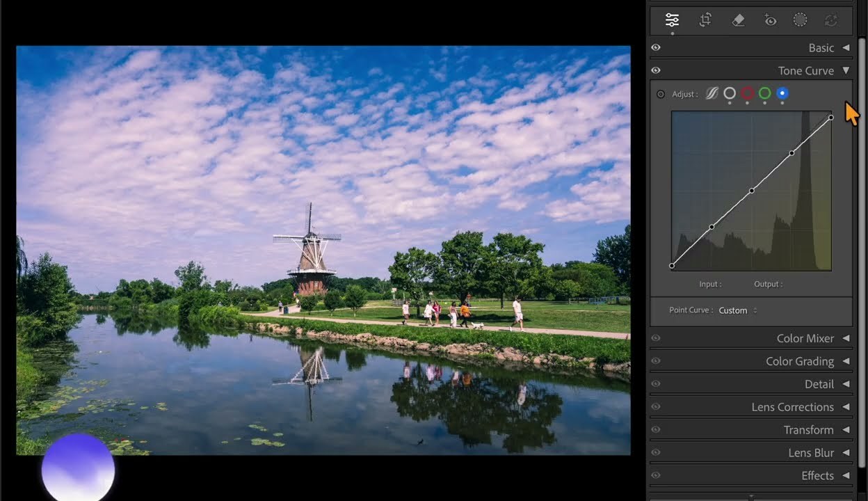Toggle Lens Blur panel visibility eye
868x501 pixels.
tap(656, 453)
